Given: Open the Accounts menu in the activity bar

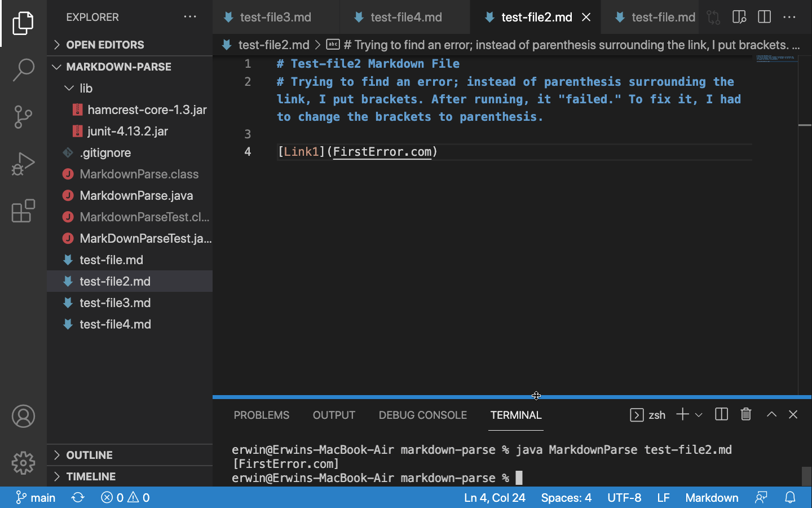Looking at the screenshot, I should pyautogui.click(x=23, y=417).
